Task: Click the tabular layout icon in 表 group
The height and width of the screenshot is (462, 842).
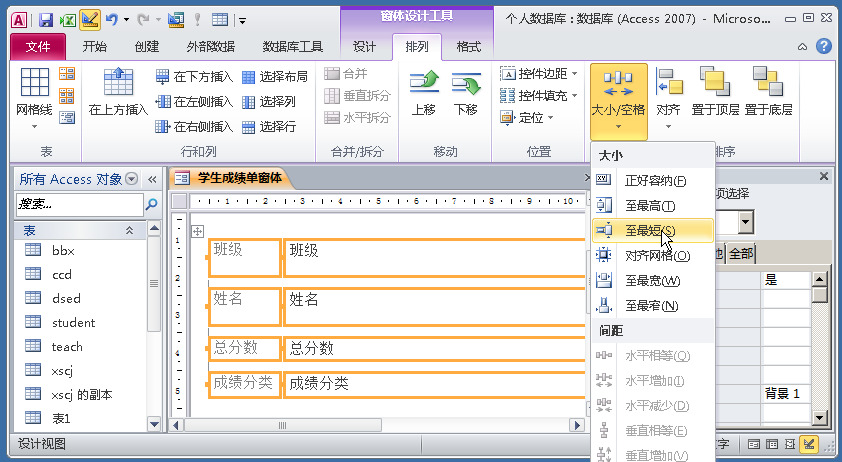Action: [67, 96]
